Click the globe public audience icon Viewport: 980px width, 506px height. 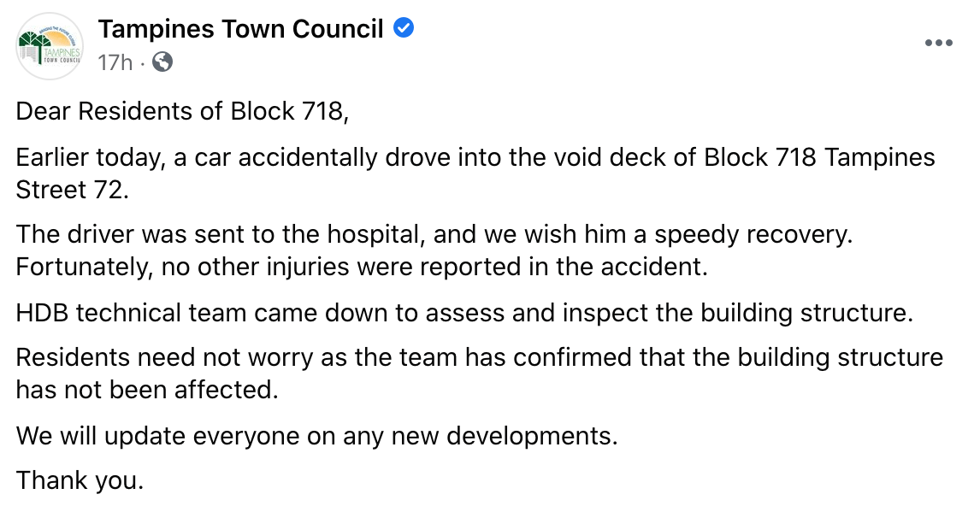pos(162,62)
